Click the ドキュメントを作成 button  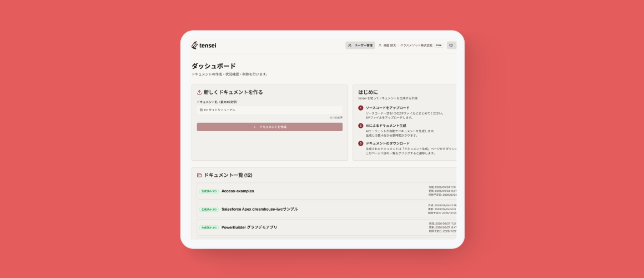(269, 127)
